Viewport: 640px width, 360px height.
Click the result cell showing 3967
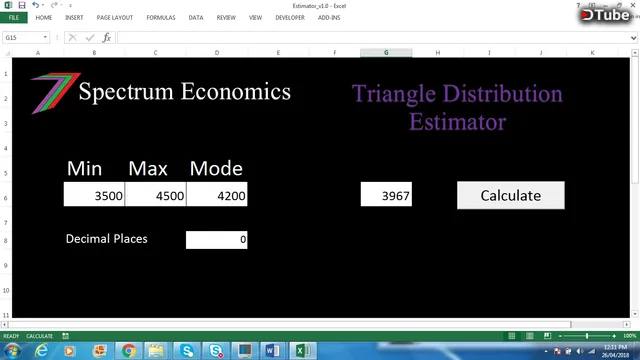point(386,194)
